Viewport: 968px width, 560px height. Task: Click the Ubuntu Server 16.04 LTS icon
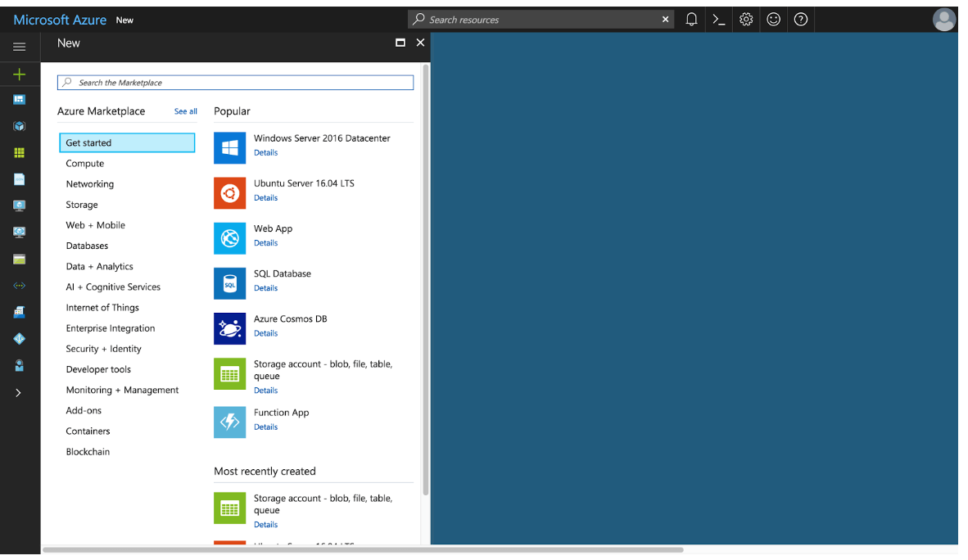[x=229, y=192]
